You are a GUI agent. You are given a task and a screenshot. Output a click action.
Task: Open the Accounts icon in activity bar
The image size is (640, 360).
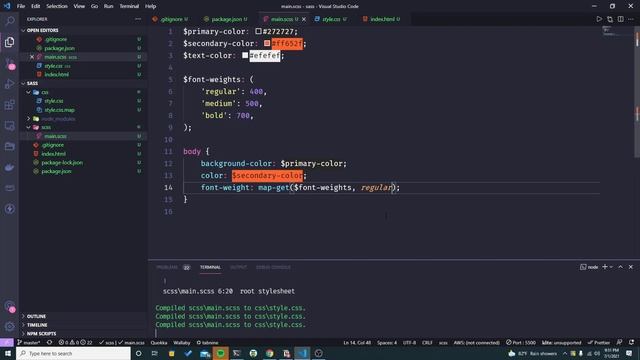(9, 306)
